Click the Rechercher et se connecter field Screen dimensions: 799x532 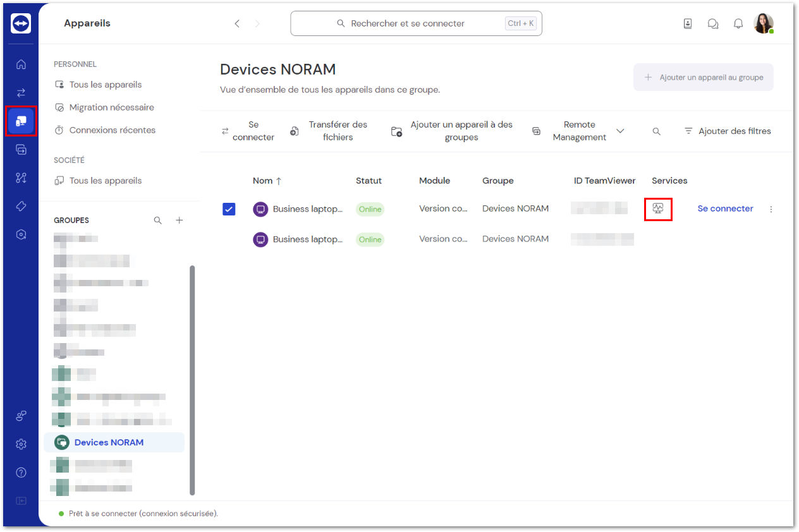[x=416, y=23]
